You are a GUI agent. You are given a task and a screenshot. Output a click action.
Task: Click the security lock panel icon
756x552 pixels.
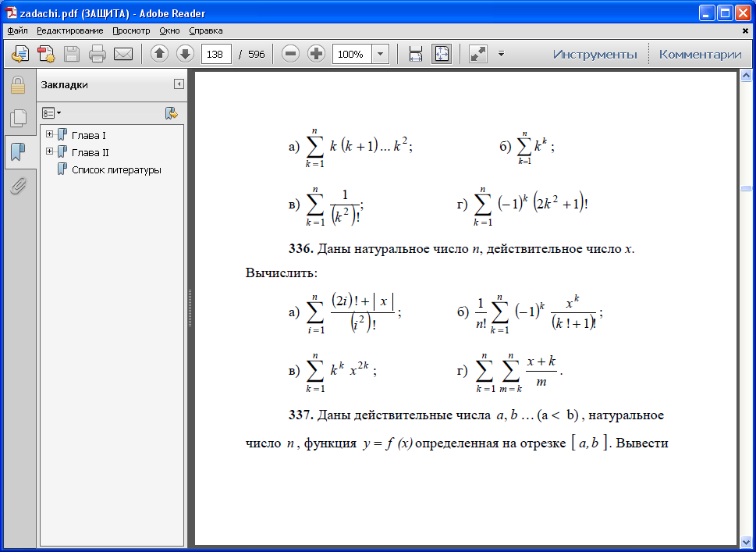click(18, 85)
